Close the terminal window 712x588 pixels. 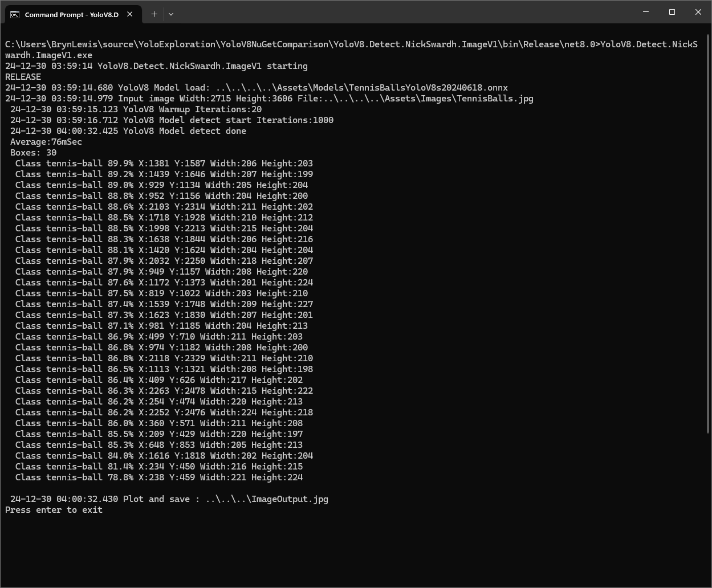pos(698,12)
